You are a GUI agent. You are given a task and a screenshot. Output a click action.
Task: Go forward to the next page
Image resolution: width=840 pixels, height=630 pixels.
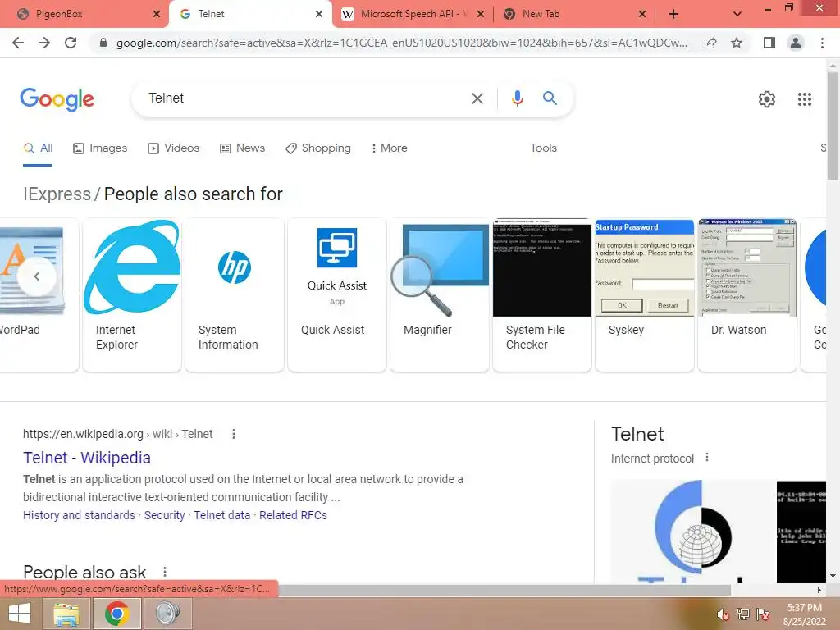(44, 43)
